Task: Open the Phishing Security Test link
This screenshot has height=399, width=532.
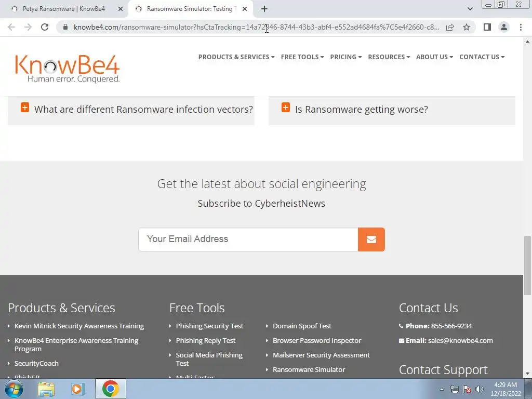Action: (x=209, y=326)
